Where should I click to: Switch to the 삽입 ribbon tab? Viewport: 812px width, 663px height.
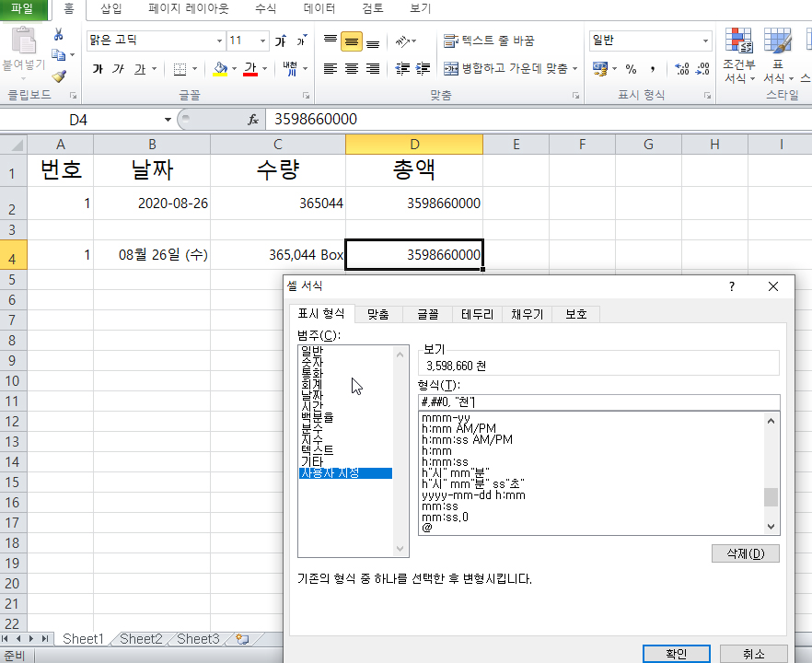point(111,8)
